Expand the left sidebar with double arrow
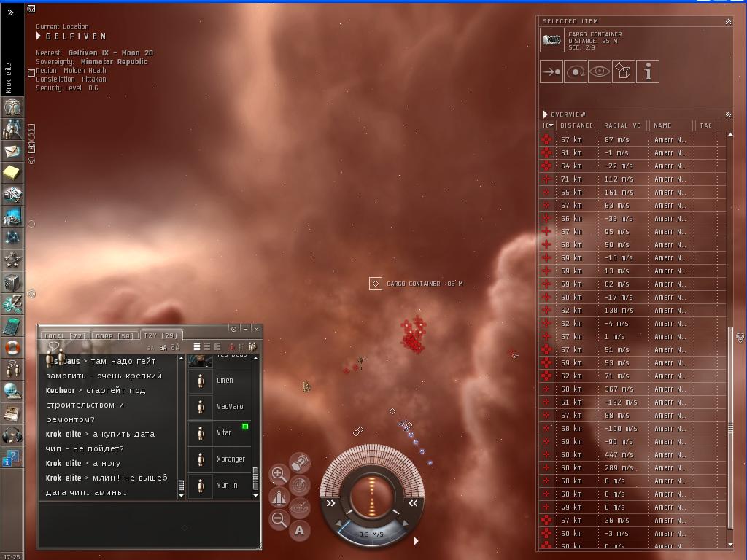This screenshot has width=747, height=560. pos(10,12)
